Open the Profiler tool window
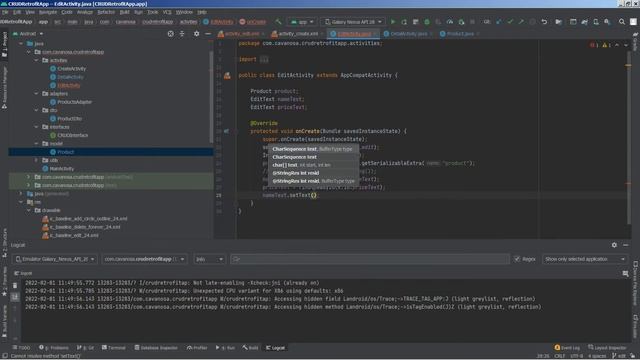 point(197,348)
